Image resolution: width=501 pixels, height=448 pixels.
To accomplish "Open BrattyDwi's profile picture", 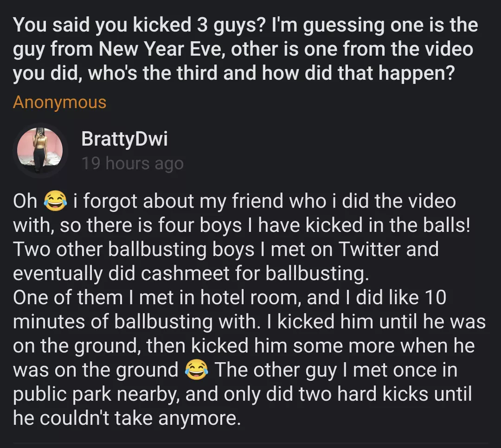I will click(39, 150).
